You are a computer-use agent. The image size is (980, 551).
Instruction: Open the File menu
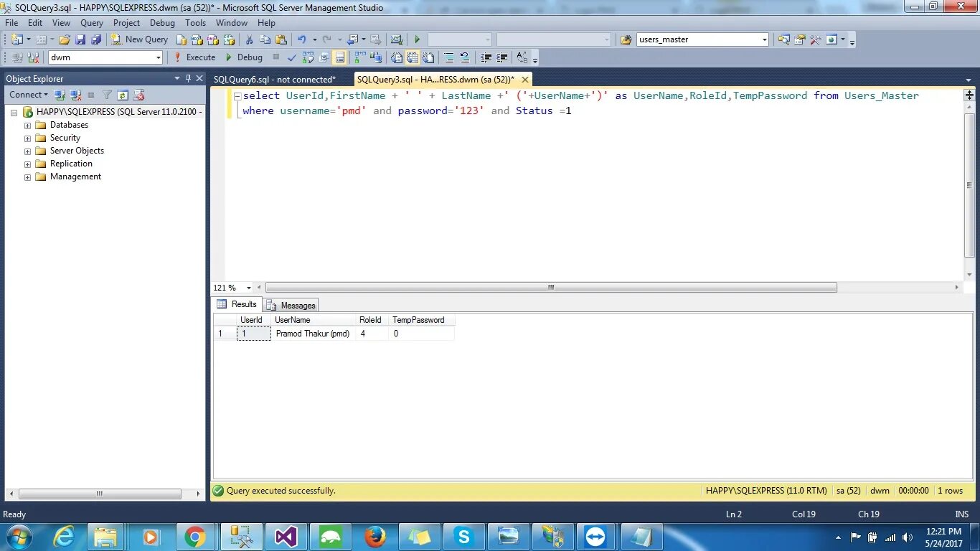[11, 23]
